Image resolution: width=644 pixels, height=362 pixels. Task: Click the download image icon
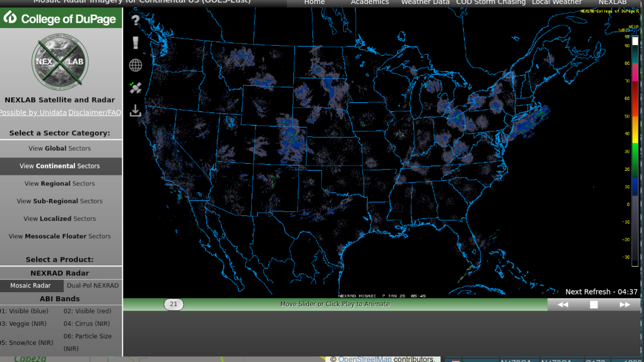[135, 111]
